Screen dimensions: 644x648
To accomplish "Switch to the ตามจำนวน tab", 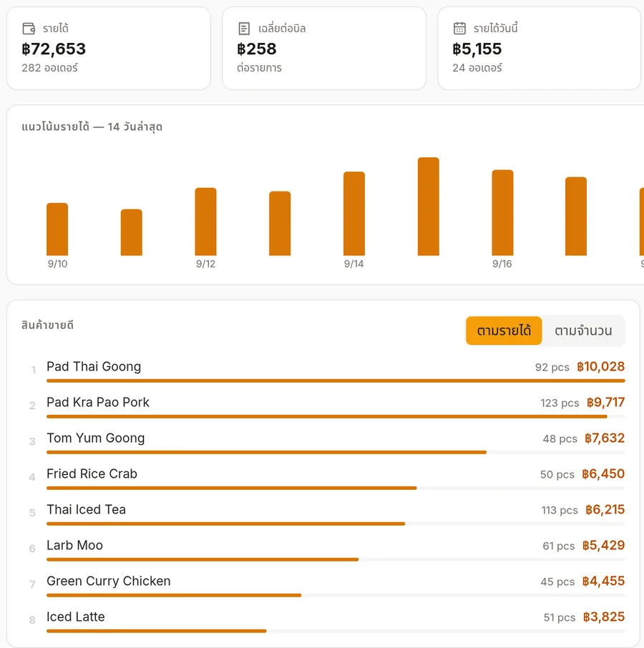I will click(583, 330).
